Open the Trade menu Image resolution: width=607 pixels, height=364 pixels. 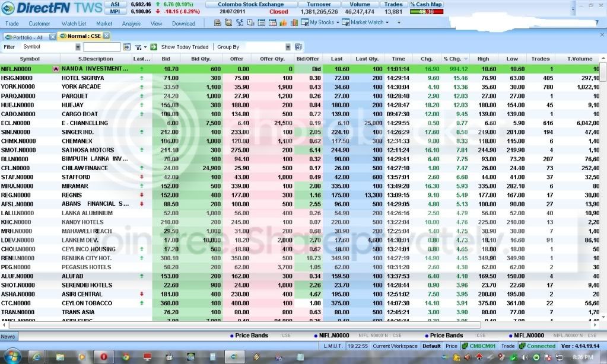tap(12, 24)
